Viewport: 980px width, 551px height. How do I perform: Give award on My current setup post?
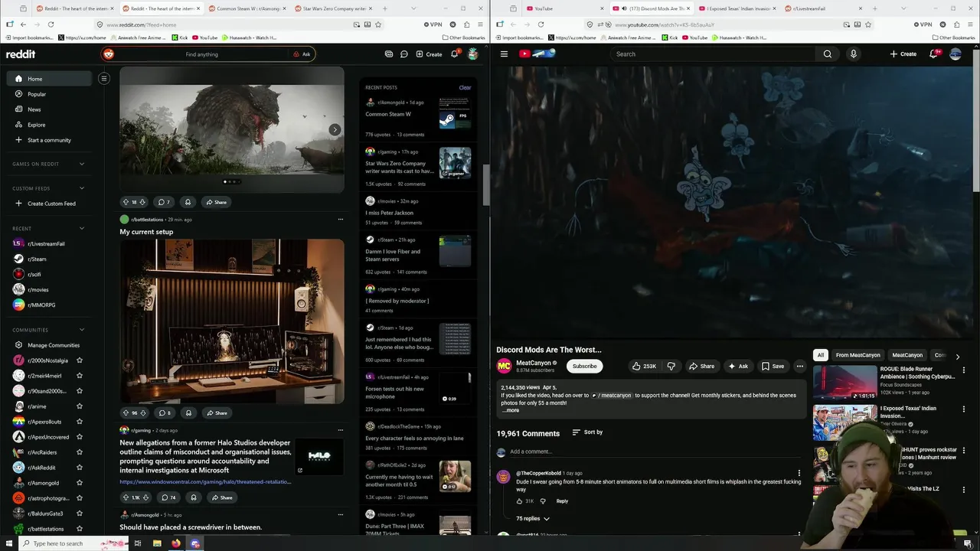point(188,413)
